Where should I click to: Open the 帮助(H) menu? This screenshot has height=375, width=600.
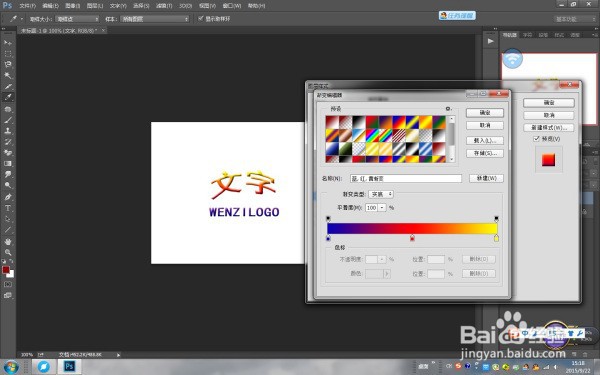pyautogui.click(x=256, y=6)
